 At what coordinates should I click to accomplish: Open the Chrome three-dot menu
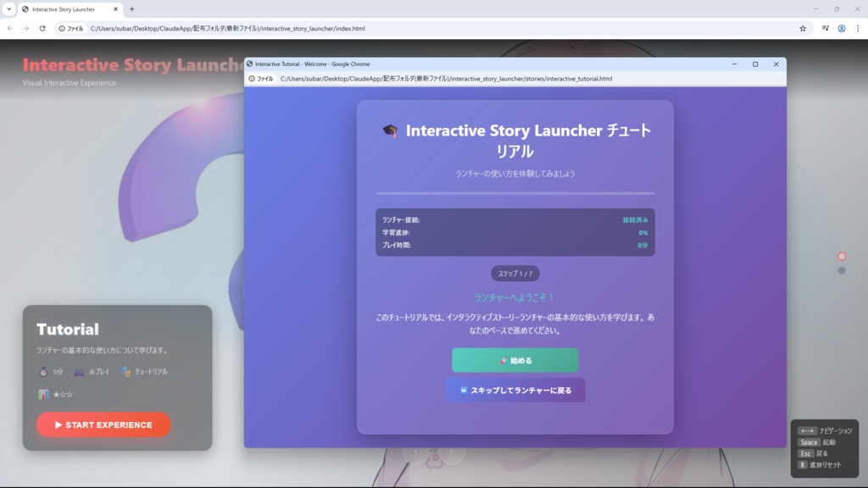pyautogui.click(x=857, y=28)
